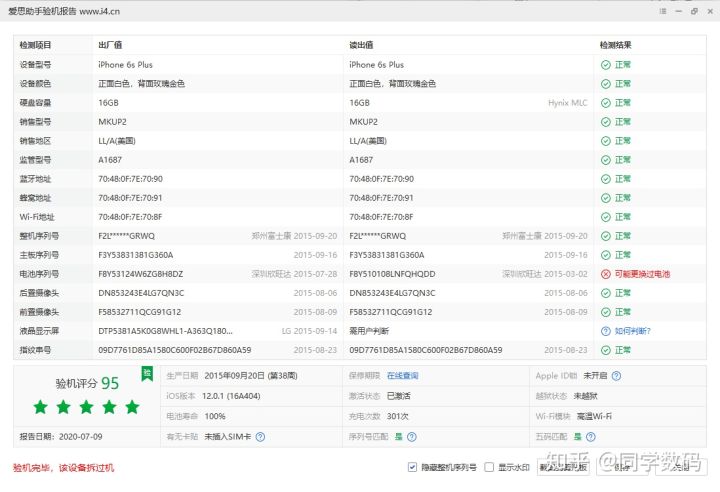This screenshot has height=492, width=720.
Task: Click the green check icon in 蜂窝地址 row
Action: (x=606, y=198)
